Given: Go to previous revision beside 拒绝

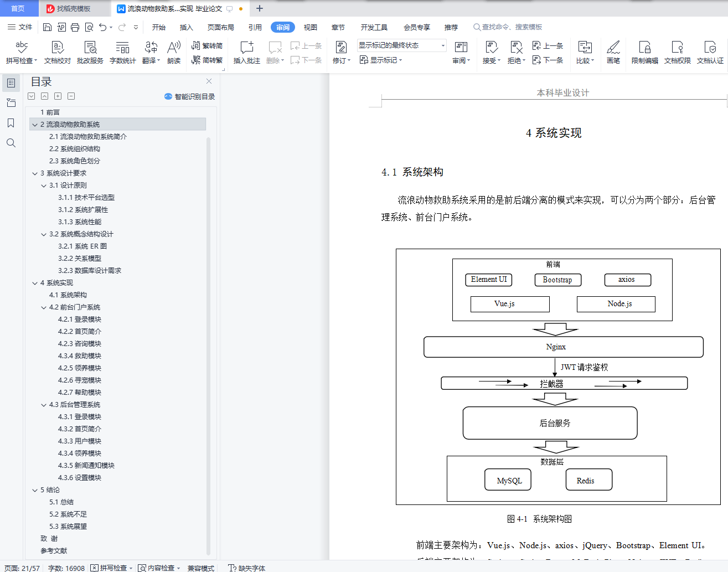Looking at the screenshot, I should pos(548,46).
